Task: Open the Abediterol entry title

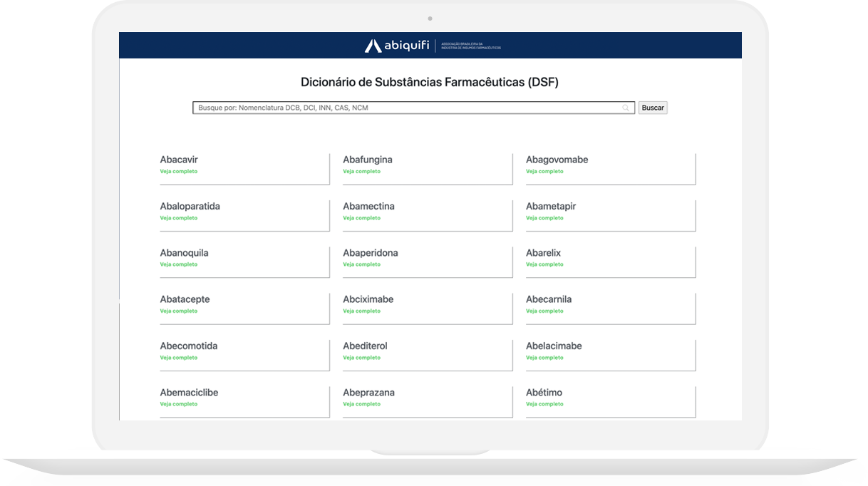Action: (x=365, y=346)
